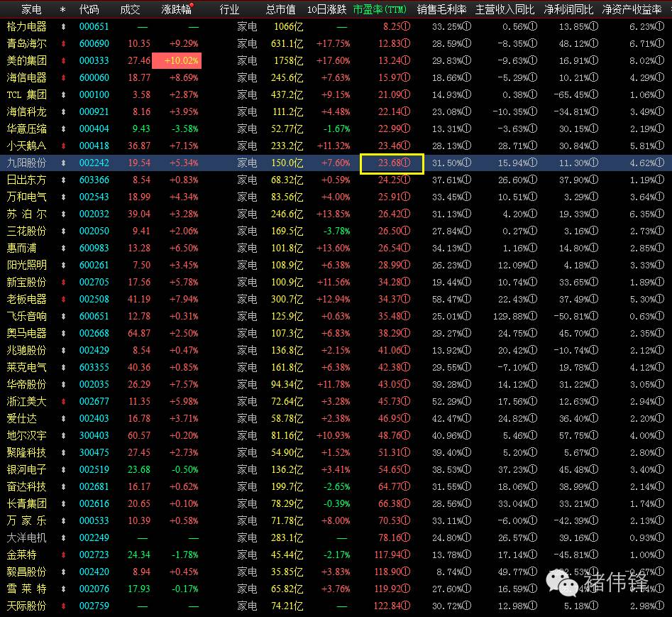Viewport: 672px width, 617px height.
Task: Select the 华帝股份 stock name
Action: [x=26, y=384]
